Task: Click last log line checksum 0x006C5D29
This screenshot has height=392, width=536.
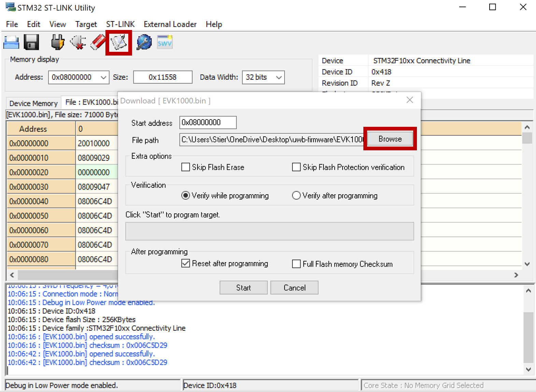Action: click(87, 362)
